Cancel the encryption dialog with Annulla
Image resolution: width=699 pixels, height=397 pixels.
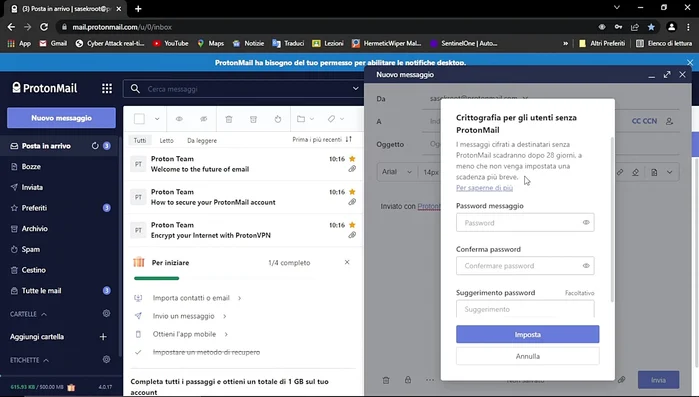527,356
